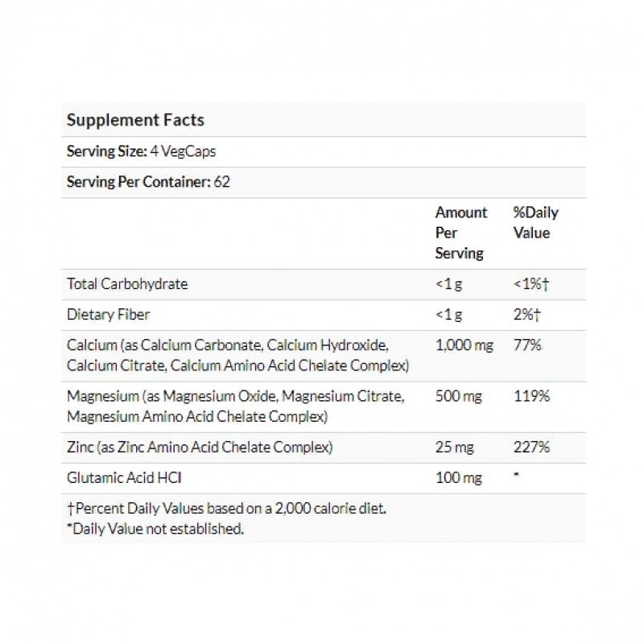Click the Amount Per Serving column header

click(x=461, y=233)
